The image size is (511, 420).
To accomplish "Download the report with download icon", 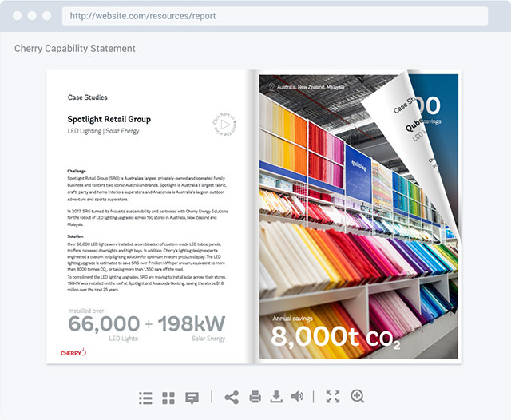I will 276,397.
